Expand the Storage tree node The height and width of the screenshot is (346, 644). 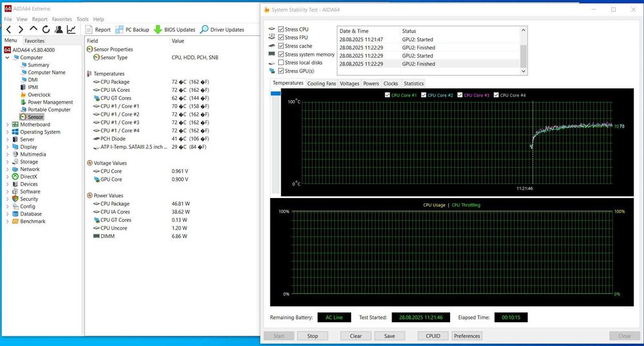7,161
